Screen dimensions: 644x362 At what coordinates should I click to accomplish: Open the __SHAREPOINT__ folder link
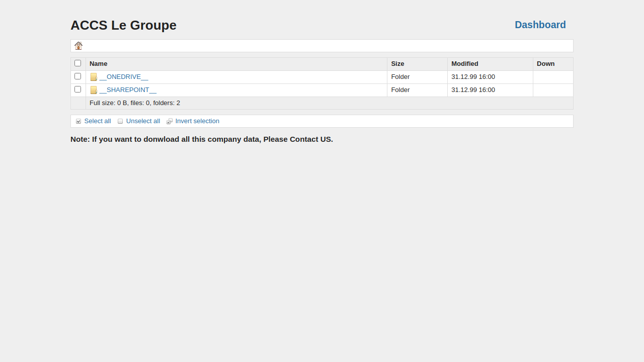coord(128,90)
